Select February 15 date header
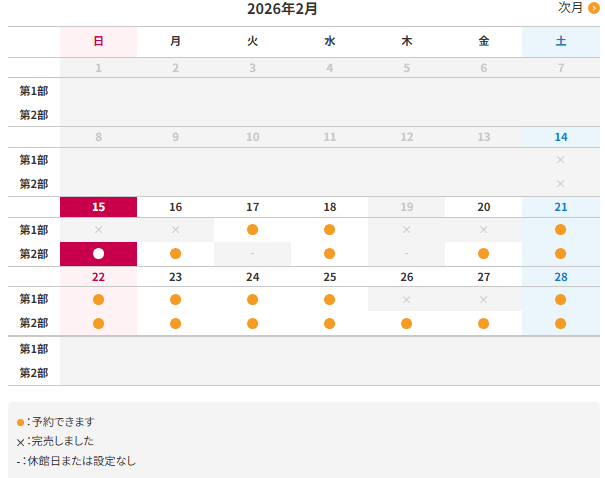The height and width of the screenshot is (478, 605). (98, 207)
